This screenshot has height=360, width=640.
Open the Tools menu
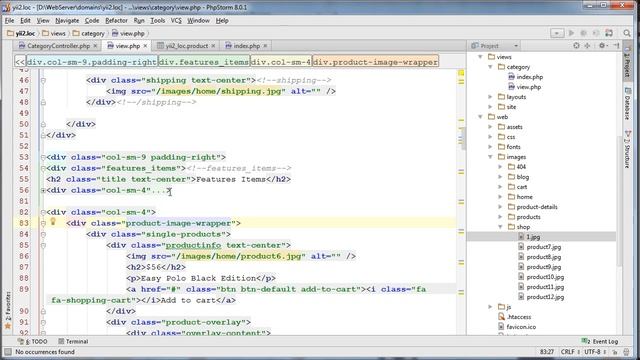[x=158, y=20]
